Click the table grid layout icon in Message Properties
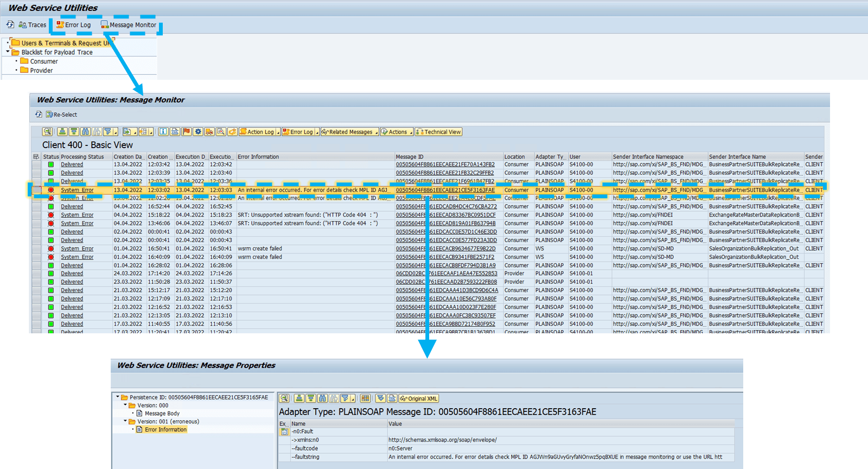 coord(365,398)
